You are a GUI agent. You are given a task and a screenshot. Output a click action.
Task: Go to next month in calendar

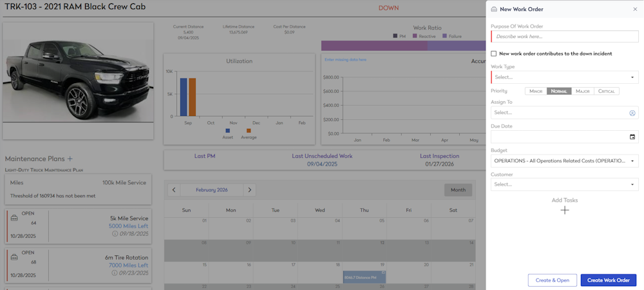point(250,189)
